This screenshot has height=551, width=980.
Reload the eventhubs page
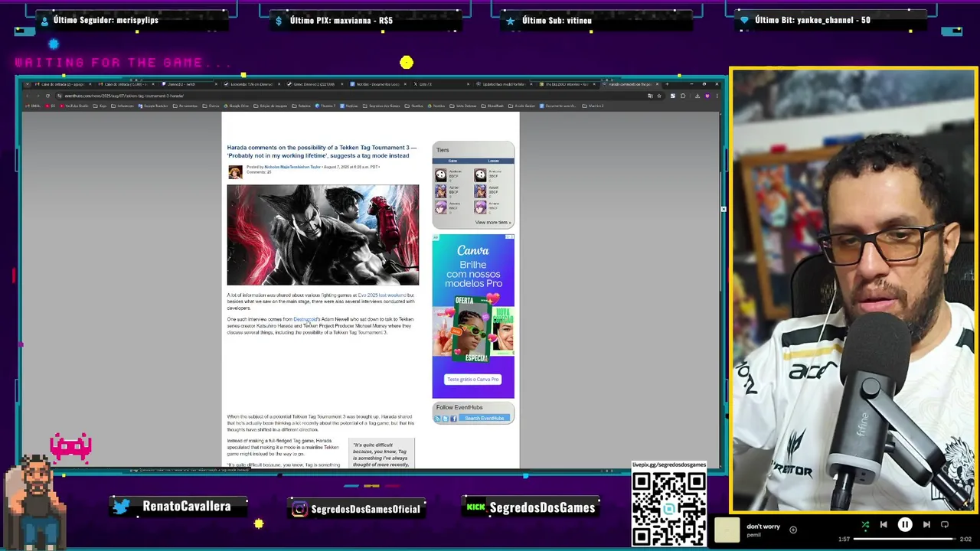click(47, 96)
